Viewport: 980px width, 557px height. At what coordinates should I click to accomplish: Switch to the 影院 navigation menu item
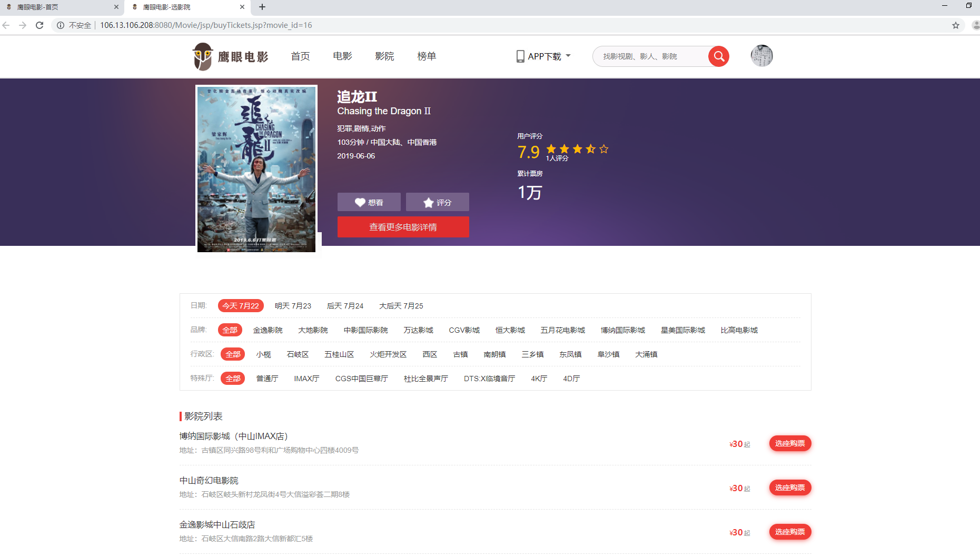coord(384,56)
